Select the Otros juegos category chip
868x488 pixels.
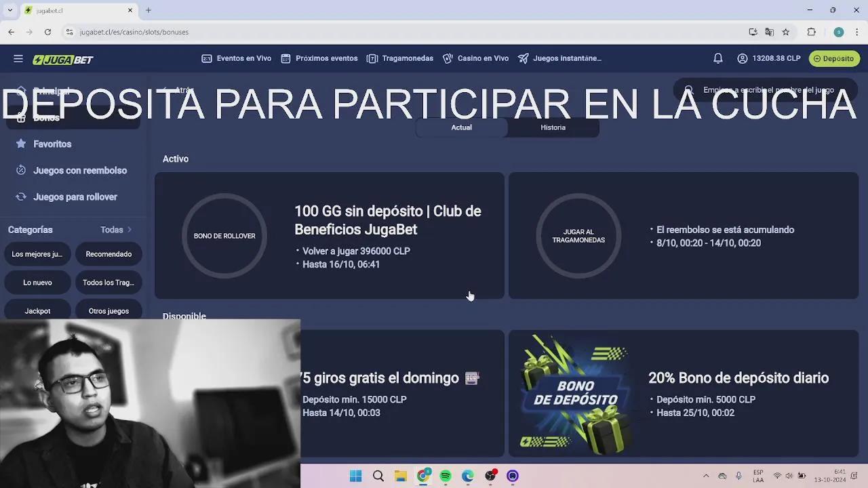point(108,310)
